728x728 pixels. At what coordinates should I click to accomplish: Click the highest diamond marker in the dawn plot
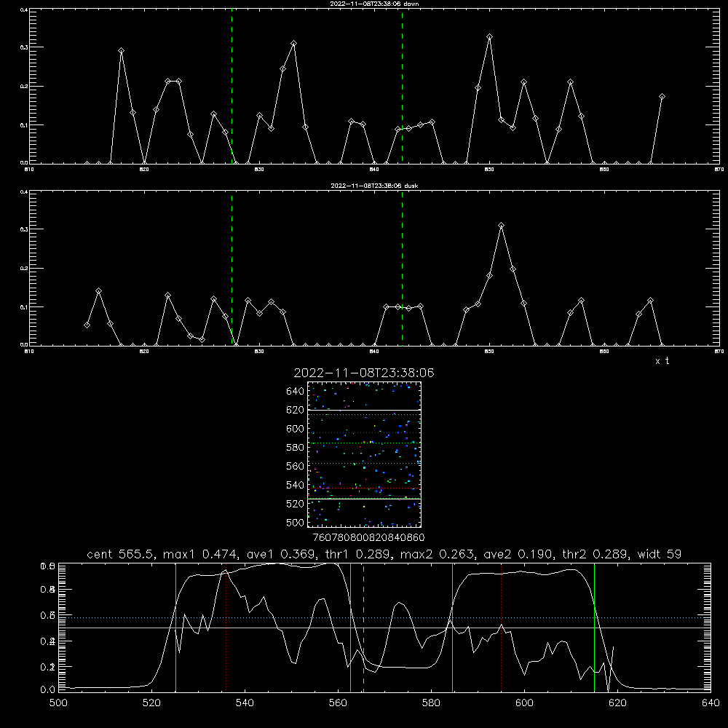[489, 36]
